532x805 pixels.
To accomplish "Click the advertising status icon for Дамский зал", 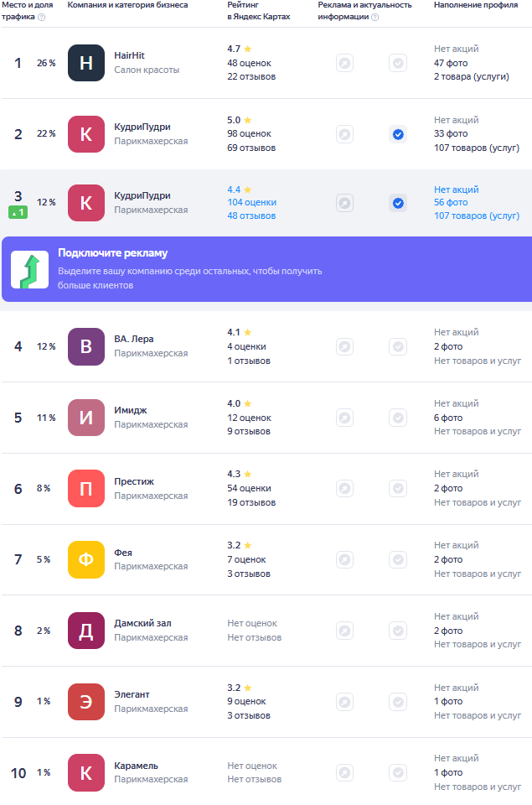I will tap(344, 631).
